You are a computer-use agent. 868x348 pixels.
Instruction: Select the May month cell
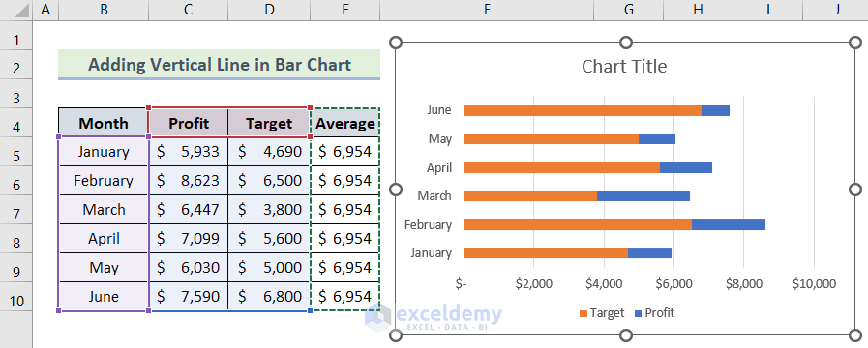(x=104, y=267)
